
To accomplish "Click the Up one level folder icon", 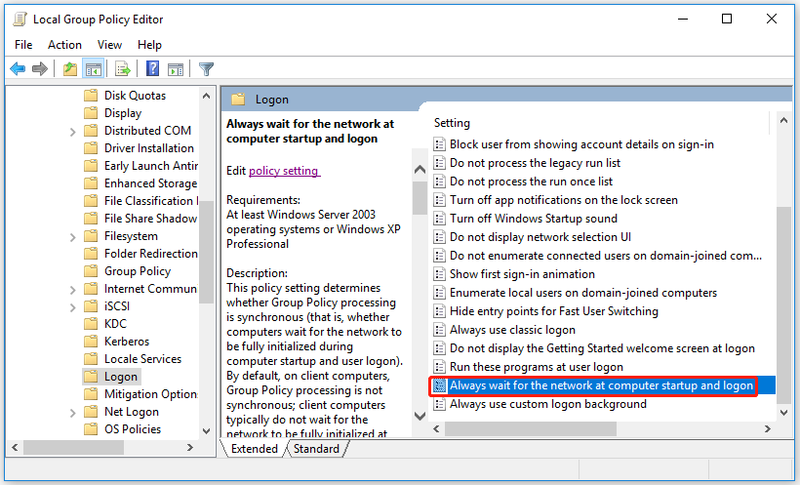I will click(70, 68).
